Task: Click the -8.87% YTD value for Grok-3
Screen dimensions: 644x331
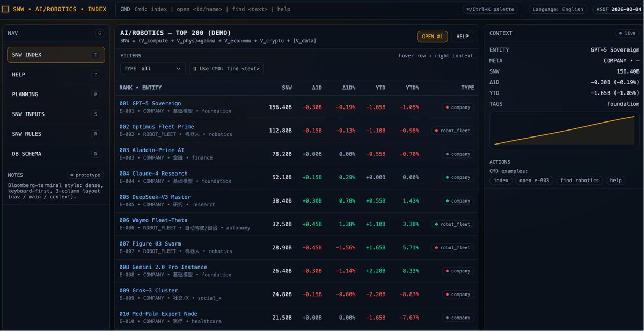Action: click(x=409, y=294)
